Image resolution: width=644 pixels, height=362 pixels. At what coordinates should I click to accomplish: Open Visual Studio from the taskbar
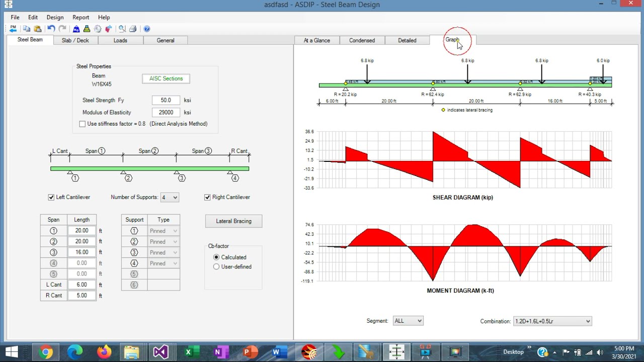point(160,352)
